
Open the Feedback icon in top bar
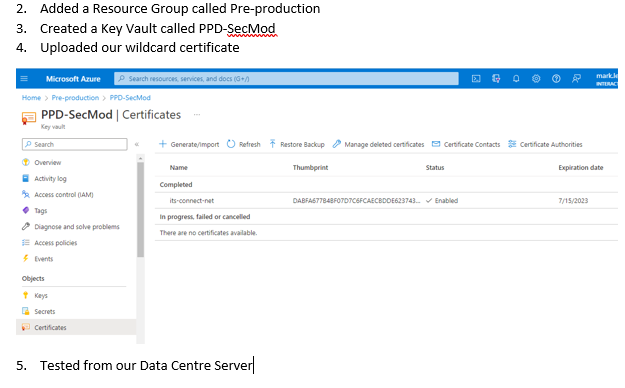pos(576,79)
